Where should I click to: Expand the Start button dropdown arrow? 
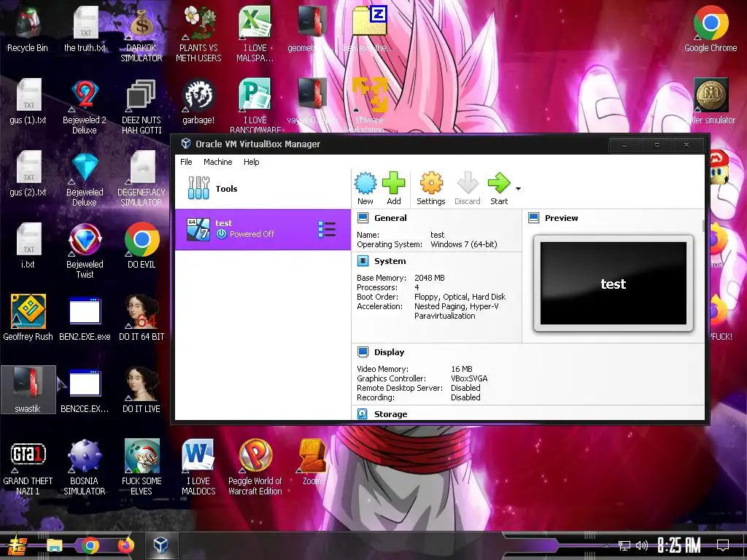(x=518, y=189)
